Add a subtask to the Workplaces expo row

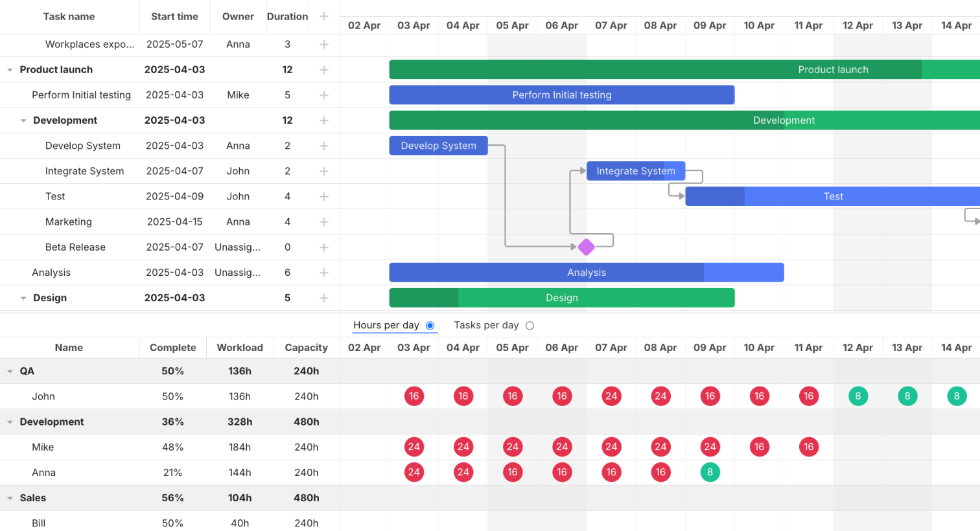pyautogui.click(x=324, y=44)
